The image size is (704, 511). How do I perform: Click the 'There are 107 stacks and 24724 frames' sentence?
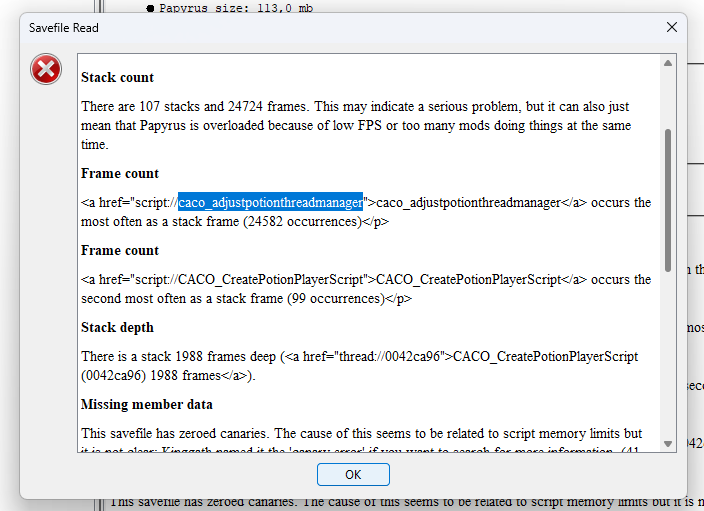click(195, 106)
